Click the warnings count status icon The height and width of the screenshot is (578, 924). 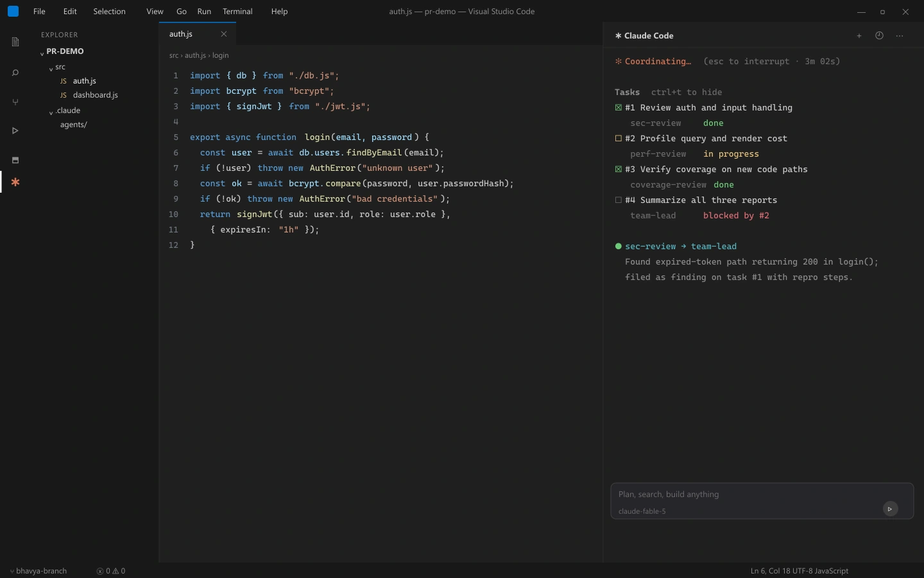116,571
